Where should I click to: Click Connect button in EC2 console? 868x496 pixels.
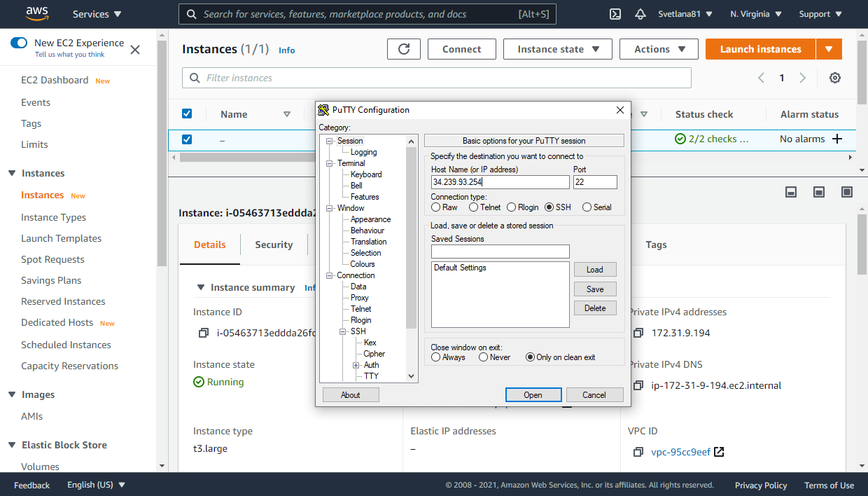(x=462, y=49)
